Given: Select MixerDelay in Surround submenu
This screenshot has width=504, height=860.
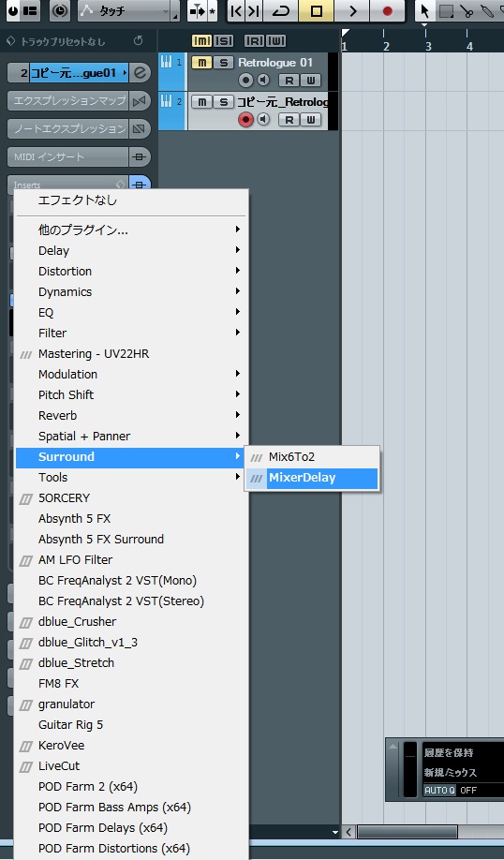Looking at the screenshot, I should tap(312, 478).
